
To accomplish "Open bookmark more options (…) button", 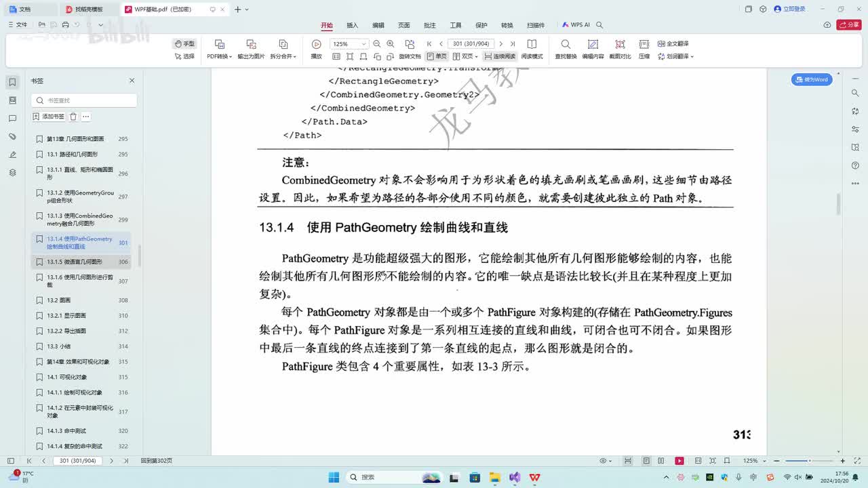I will click(86, 117).
